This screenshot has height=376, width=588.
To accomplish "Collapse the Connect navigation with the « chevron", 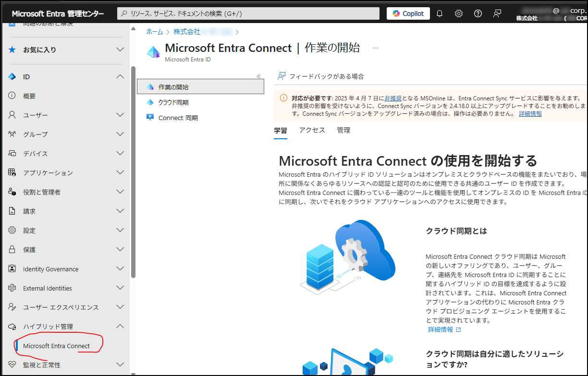I will (x=258, y=76).
